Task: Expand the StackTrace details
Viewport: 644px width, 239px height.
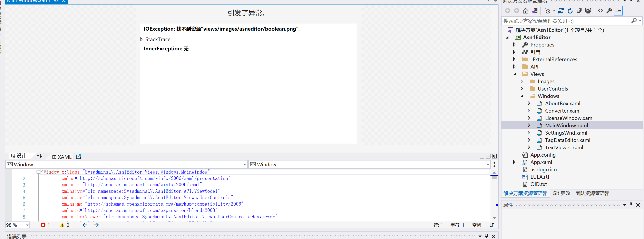Action: click(142, 39)
